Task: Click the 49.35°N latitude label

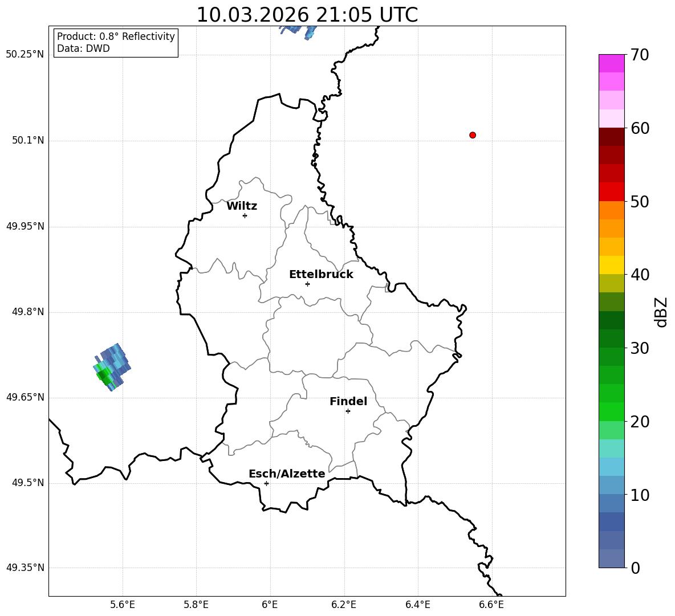Action: pyautogui.click(x=25, y=568)
